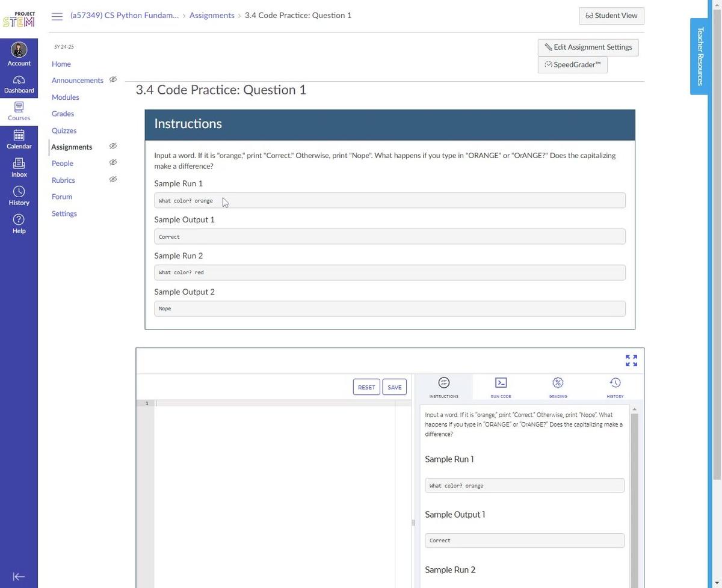Expand the code editor to fullscreen
Image resolution: width=722 pixels, height=588 pixels.
pyautogui.click(x=631, y=360)
